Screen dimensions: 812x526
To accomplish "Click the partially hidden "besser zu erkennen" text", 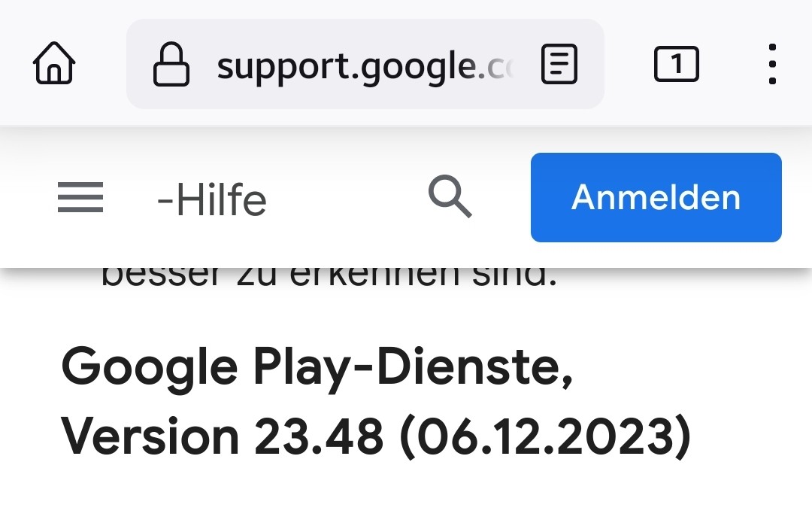I will (329, 277).
